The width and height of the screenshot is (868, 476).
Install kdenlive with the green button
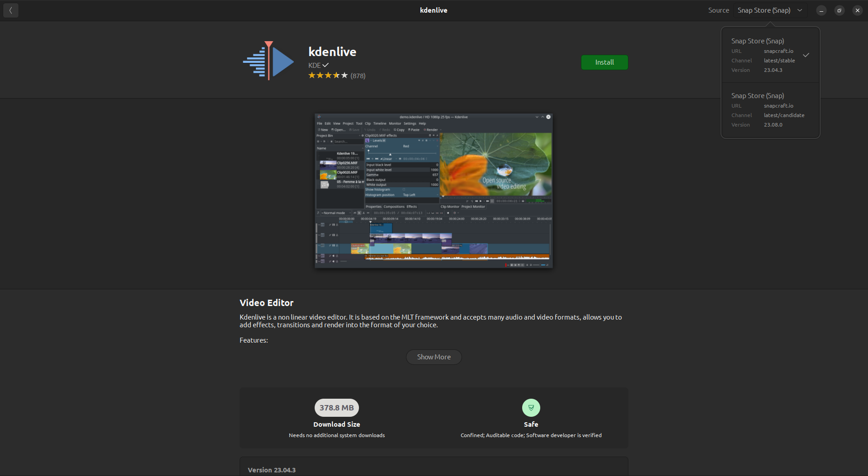click(x=604, y=62)
